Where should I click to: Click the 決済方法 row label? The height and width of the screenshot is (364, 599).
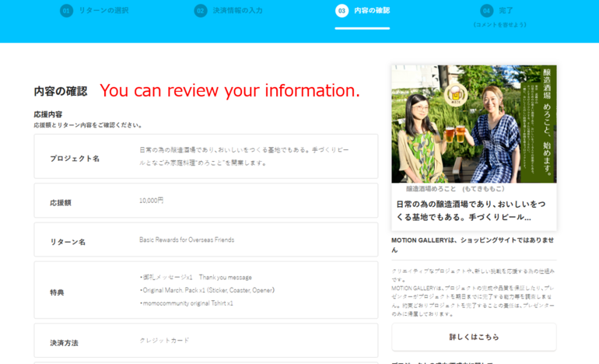point(64,343)
